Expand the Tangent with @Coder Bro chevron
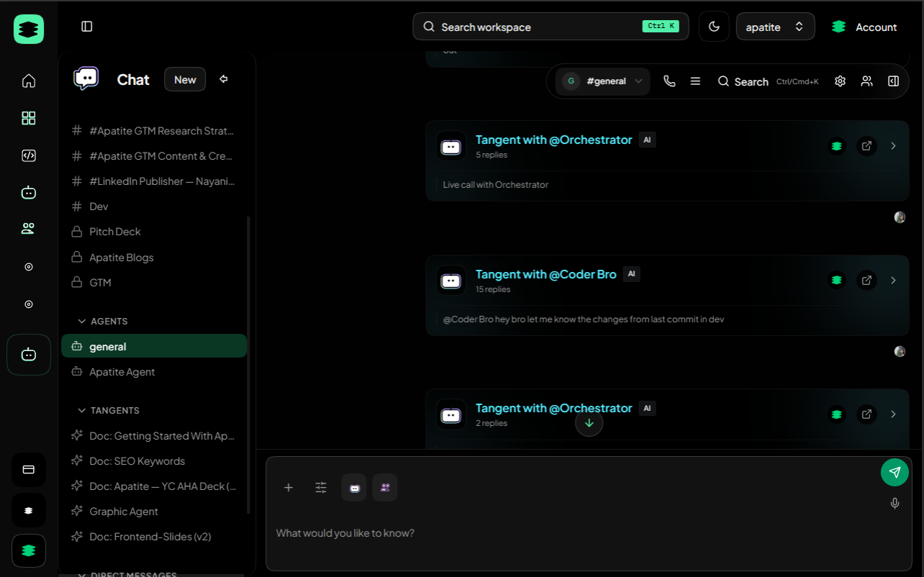The width and height of the screenshot is (924, 577). click(893, 280)
